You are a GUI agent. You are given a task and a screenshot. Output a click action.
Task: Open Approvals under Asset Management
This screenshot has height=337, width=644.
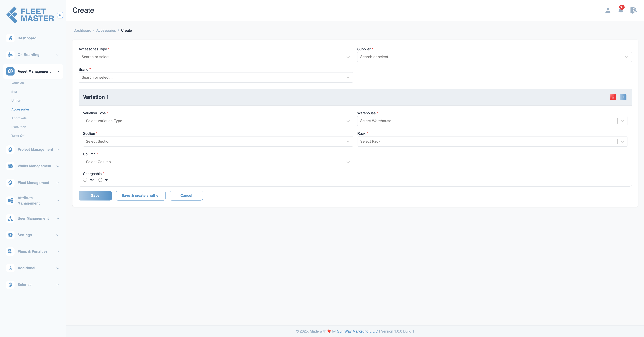19,118
